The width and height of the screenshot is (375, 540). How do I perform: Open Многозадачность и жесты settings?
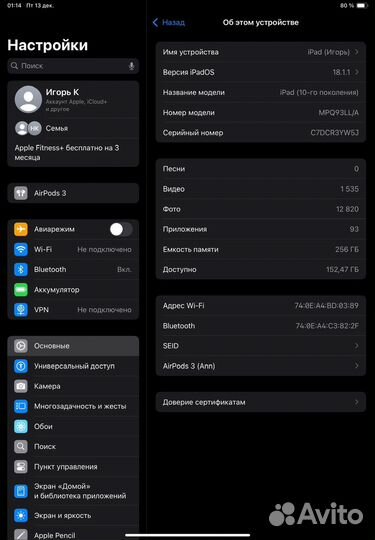[73, 406]
